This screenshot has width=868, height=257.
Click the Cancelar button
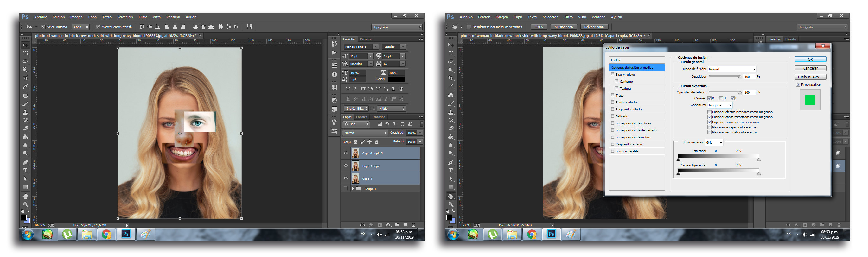(x=810, y=68)
